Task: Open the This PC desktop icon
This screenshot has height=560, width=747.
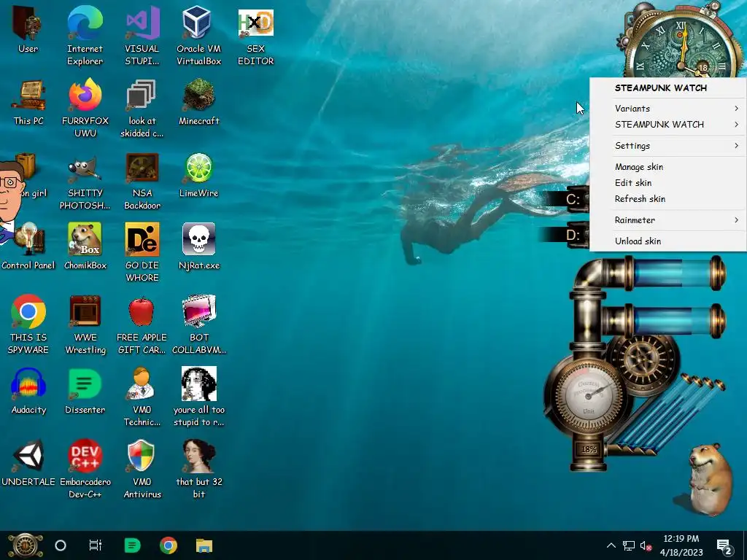Action: (28, 96)
